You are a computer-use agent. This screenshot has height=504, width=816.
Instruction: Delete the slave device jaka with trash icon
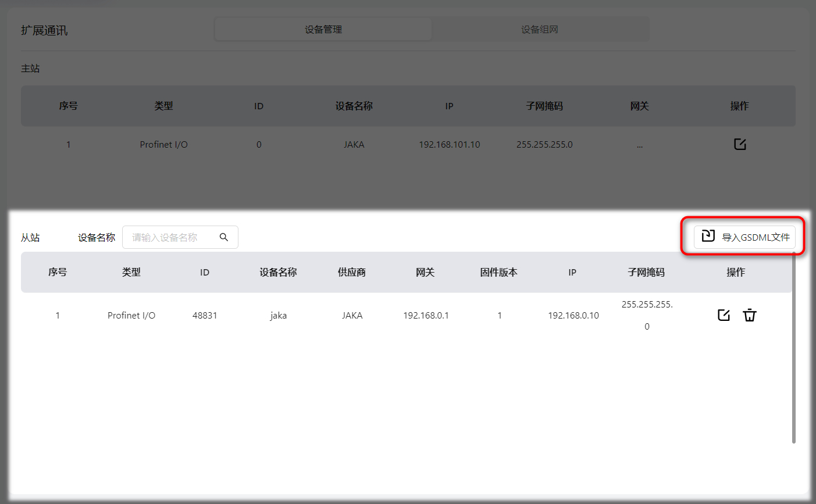point(750,315)
